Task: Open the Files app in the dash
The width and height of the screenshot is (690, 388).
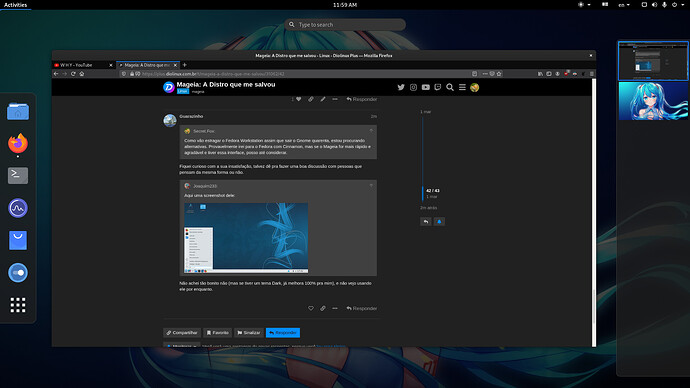Action: click(18, 111)
